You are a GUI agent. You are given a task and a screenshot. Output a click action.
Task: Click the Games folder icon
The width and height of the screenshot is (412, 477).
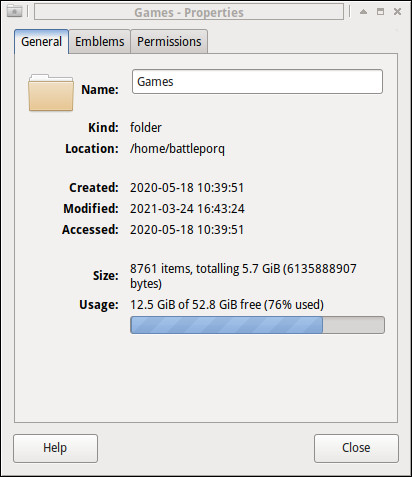[51, 92]
